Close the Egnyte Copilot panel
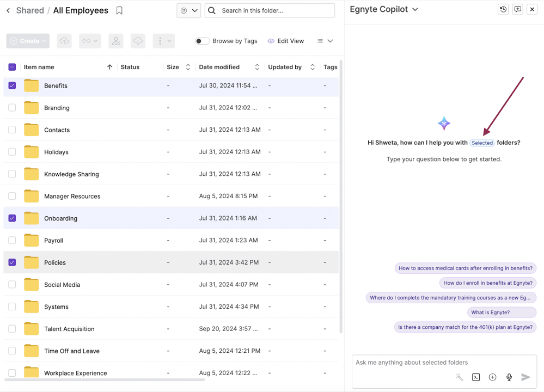544x392 pixels. (x=532, y=9)
